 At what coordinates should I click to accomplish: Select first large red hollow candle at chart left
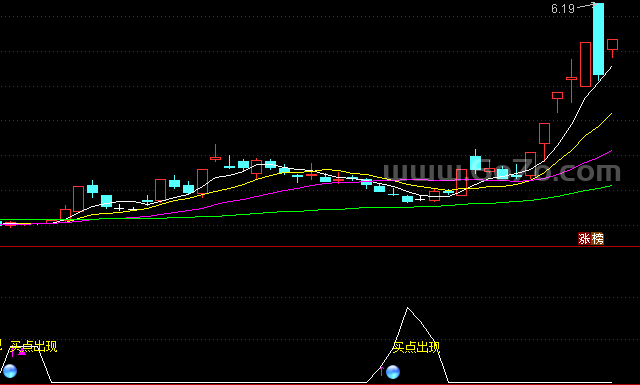(x=78, y=199)
